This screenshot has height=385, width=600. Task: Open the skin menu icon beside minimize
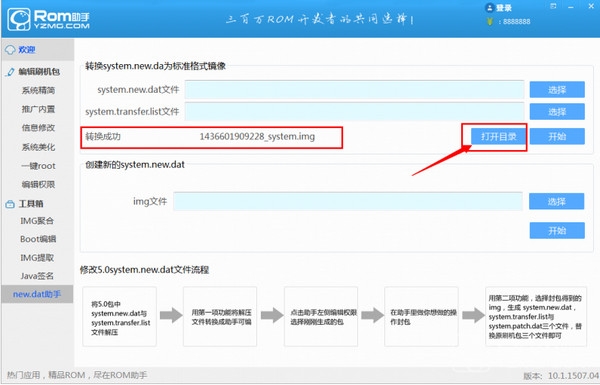[x=553, y=6]
